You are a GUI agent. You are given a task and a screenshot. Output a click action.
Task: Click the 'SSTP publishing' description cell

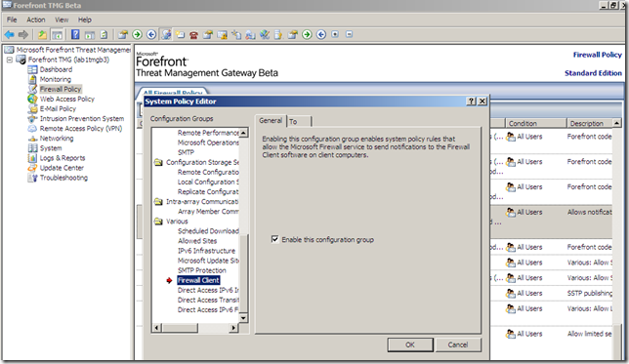point(590,293)
